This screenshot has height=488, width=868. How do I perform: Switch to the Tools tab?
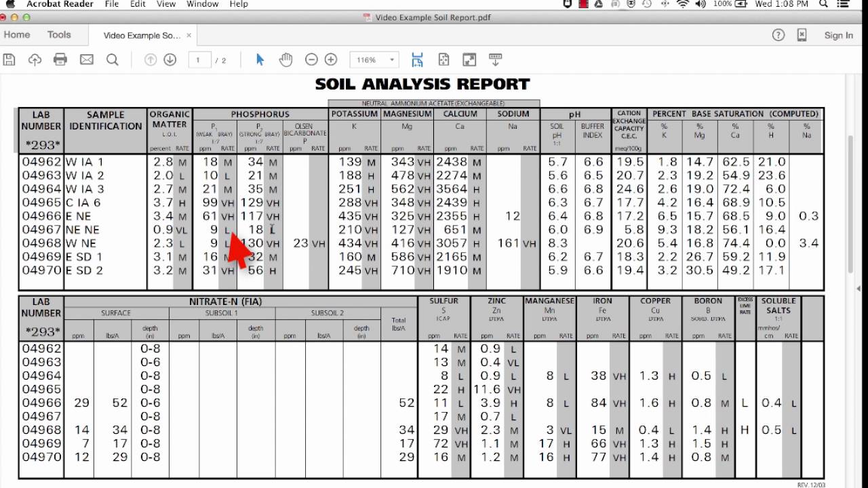click(59, 35)
